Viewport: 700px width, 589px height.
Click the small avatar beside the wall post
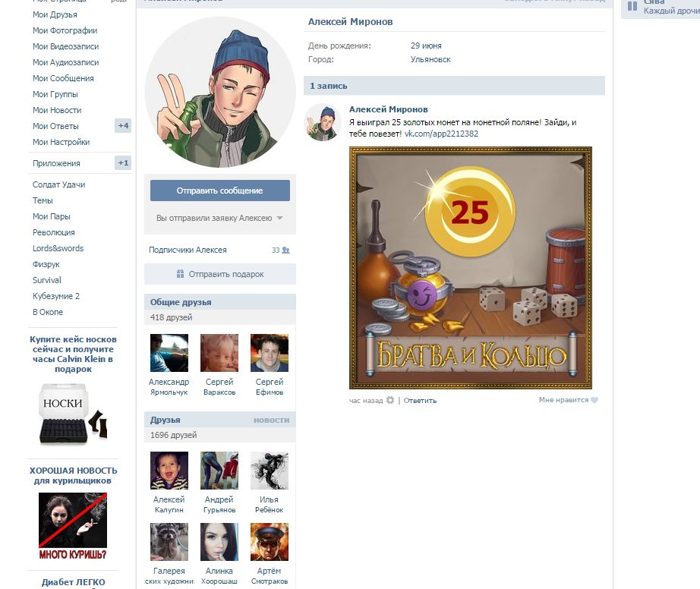[x=322, y=123]
